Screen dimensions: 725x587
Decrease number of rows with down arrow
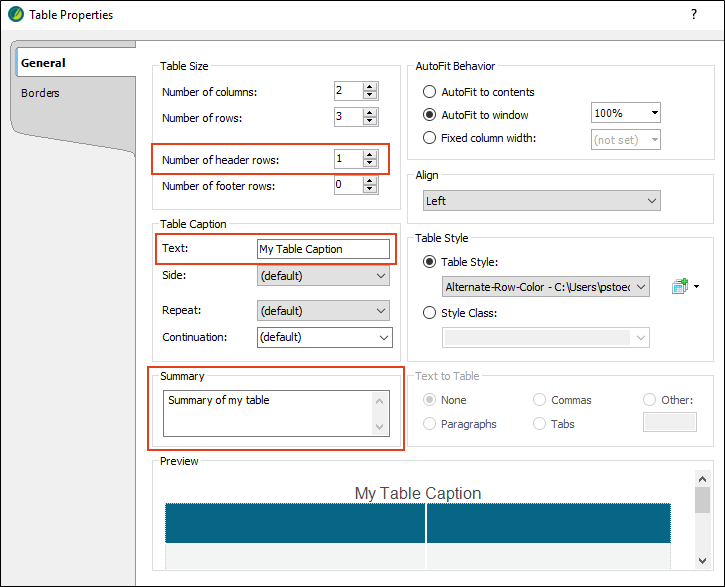(x=370, y=122)
